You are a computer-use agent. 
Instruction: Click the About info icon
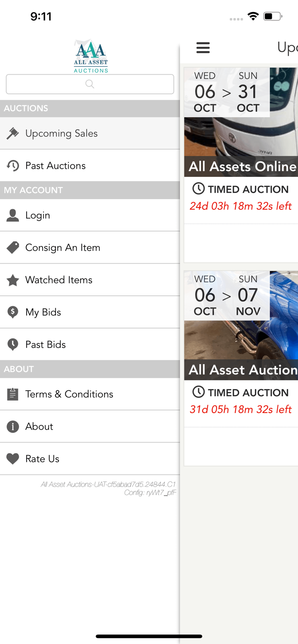(x=13, y=426)
